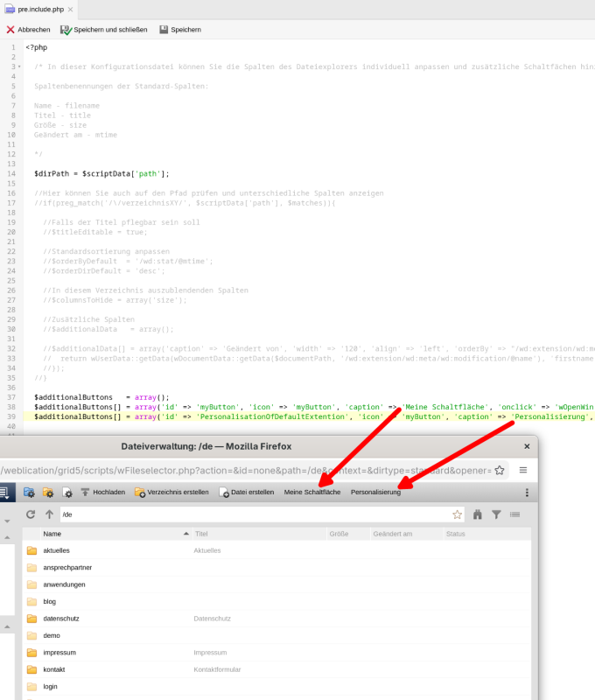Open the three-dot toolbar overflow menu

click(527, 493)
